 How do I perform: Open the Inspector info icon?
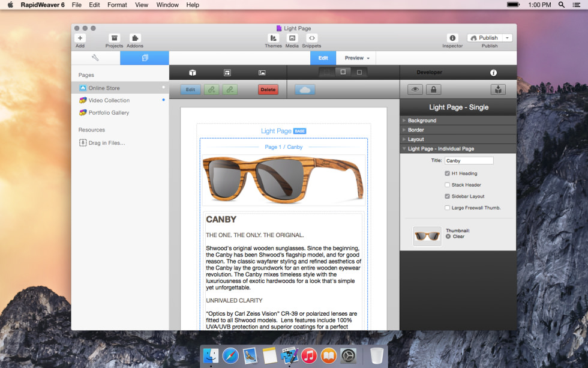click(x=452, y=38)
